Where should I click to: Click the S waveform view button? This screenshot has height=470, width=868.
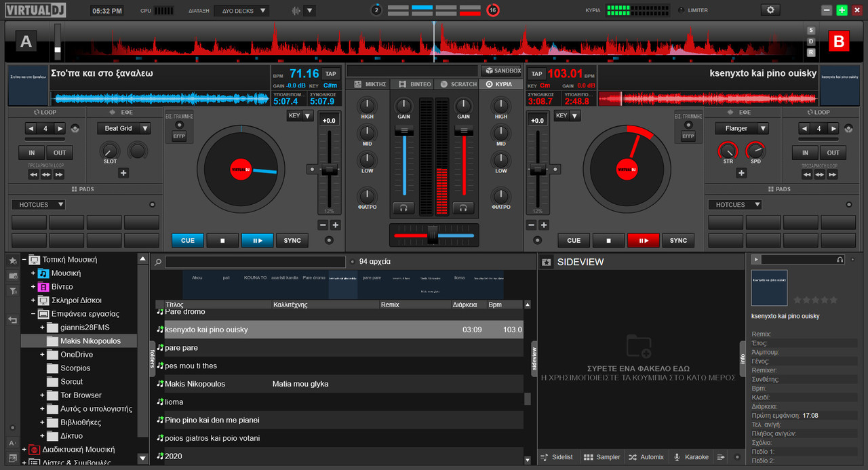pos(811,31)
